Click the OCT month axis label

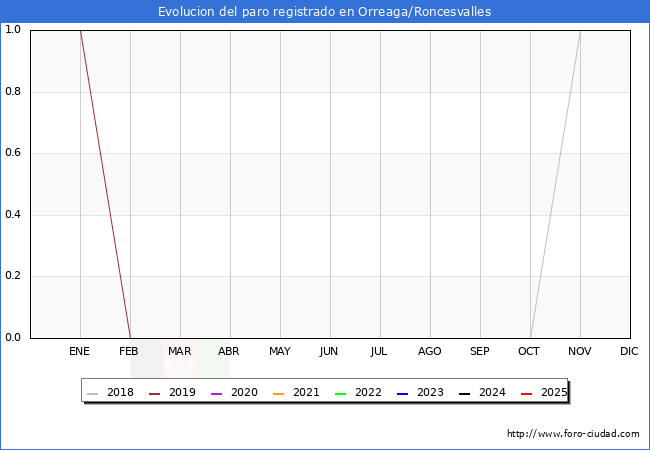pos(529,352)
